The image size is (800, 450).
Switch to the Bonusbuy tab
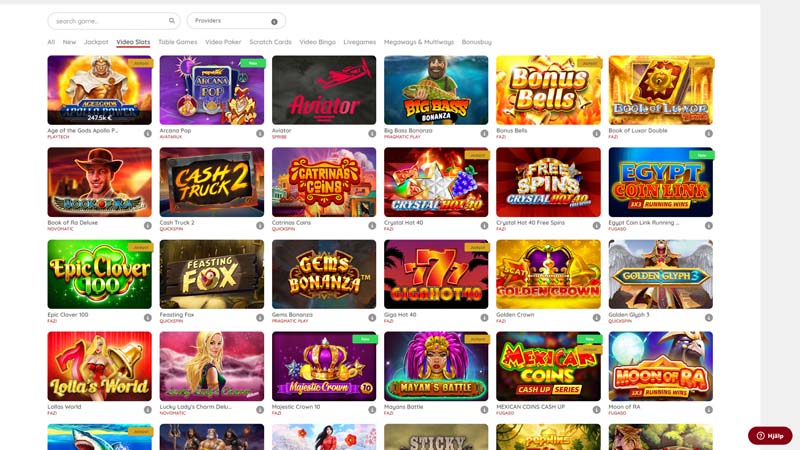coord(477,42)
